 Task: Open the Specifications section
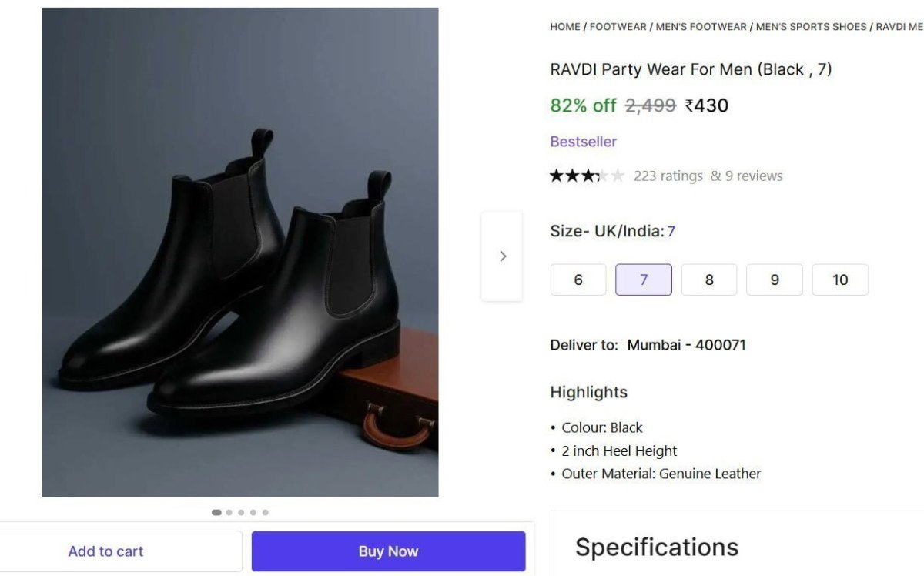656,548
